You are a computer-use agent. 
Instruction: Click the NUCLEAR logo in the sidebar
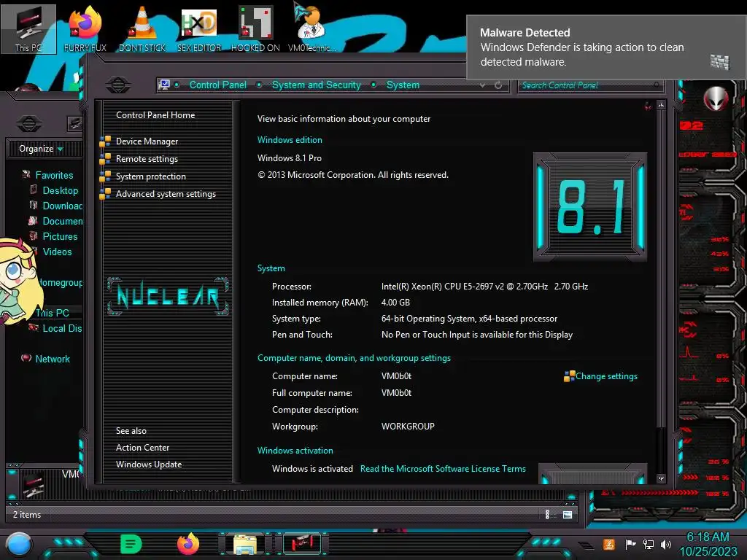(168, 296)
